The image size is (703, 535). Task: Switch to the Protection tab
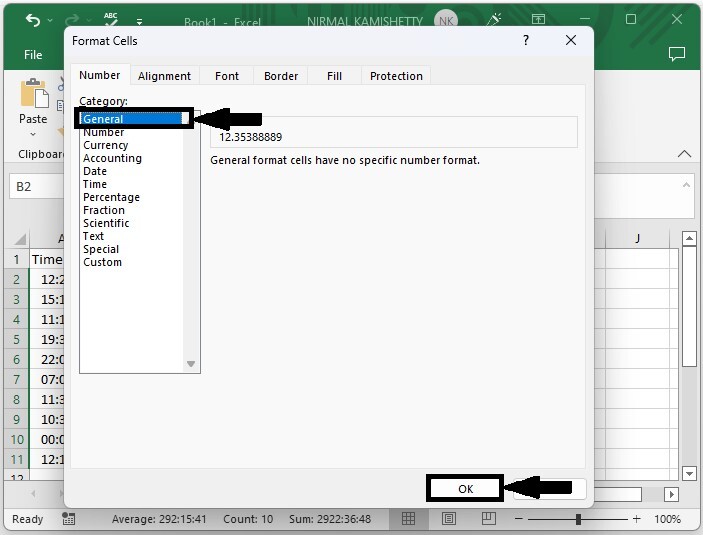coord(396,76)
